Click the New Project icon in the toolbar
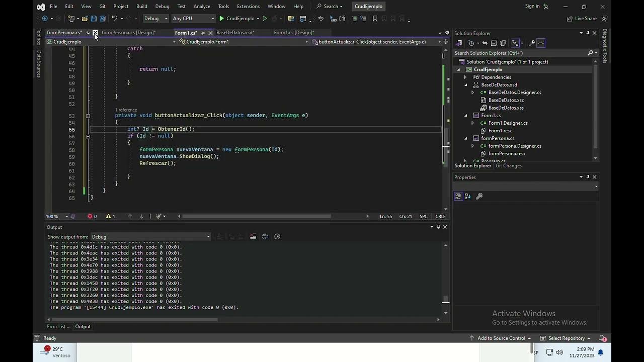This screenshot has width=644, height=362. [x=71, y=19]
